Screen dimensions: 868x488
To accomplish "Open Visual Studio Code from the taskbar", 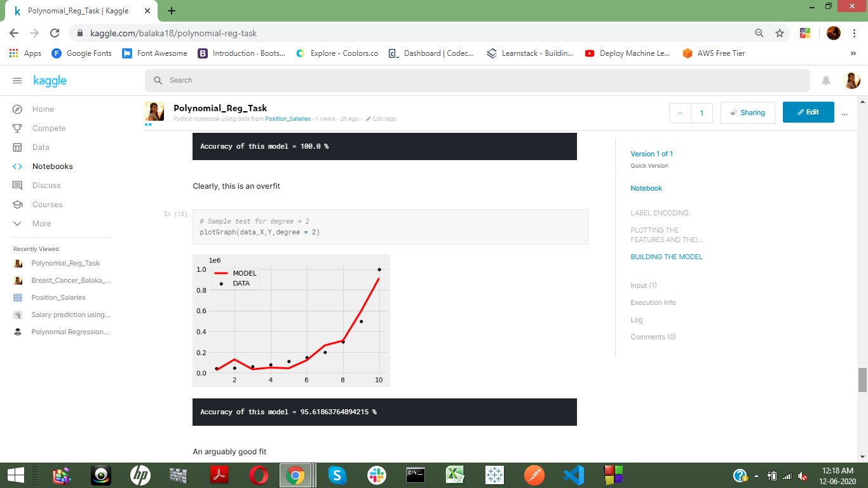I will tap(573, 475).
